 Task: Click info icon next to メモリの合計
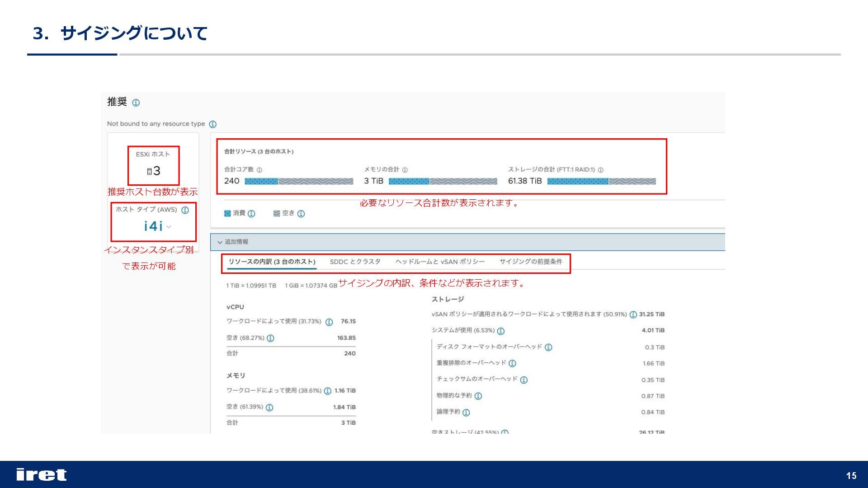pos(405,170)
